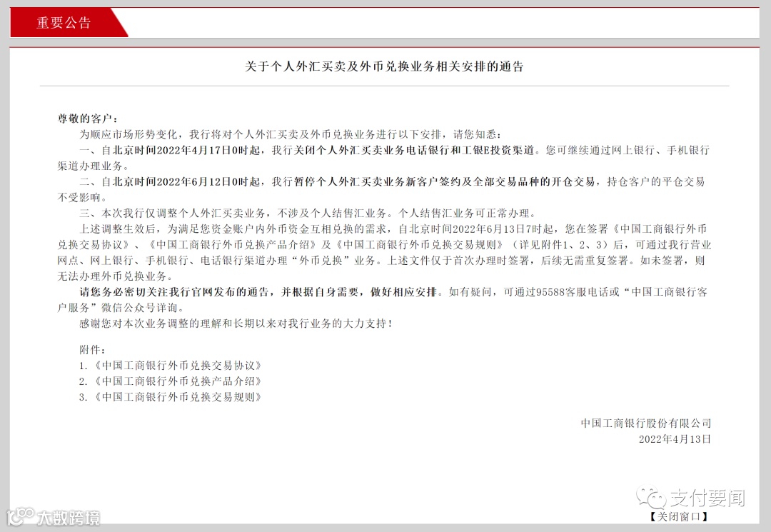Click the paragraph beginning 一、自北京时间2022年4月17日0时起
The image size is (771, 532).
(383, 158)
